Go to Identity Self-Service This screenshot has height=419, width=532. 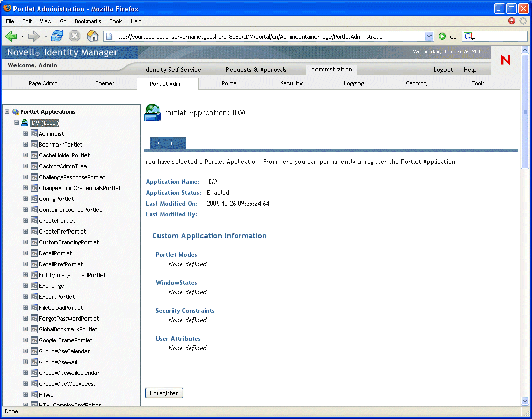tap(172, 70)
